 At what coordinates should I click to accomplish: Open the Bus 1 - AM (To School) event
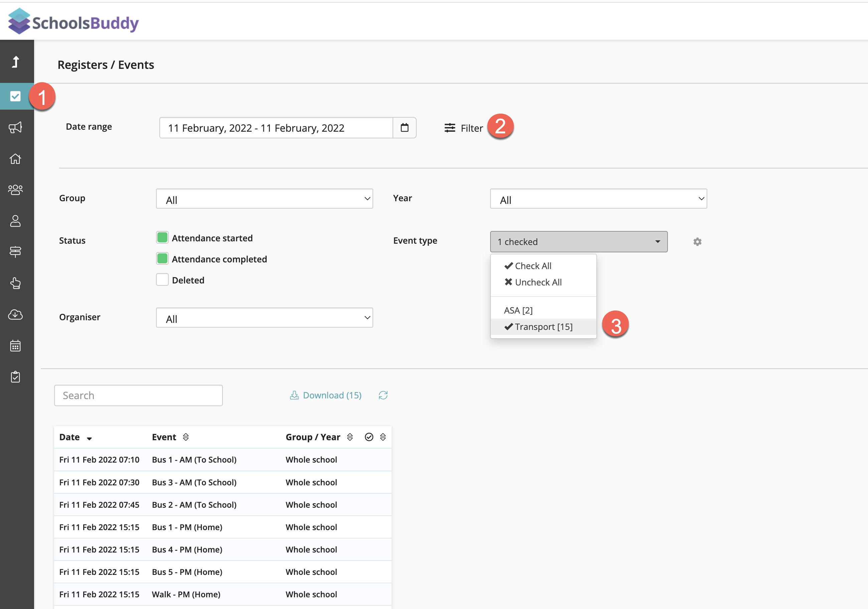194,460
